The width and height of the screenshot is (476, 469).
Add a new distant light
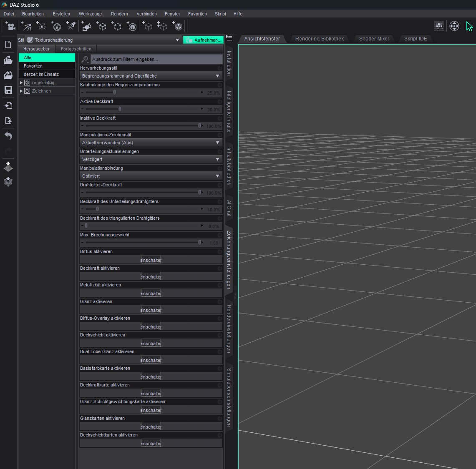[x=26, y=26]
